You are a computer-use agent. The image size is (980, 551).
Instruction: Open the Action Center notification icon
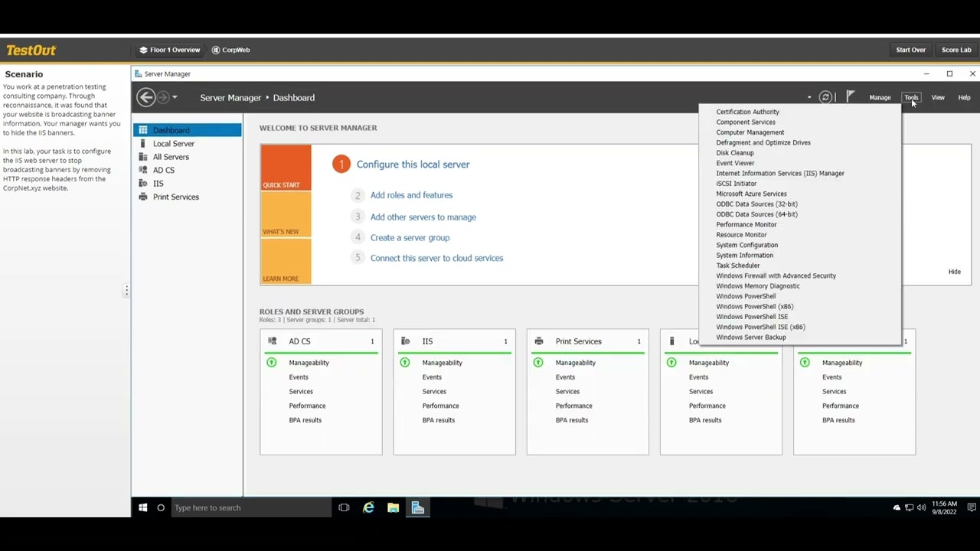972,507
